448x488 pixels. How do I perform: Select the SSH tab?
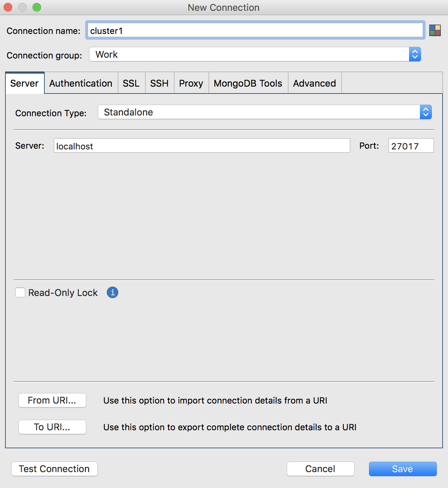point(159,83)
